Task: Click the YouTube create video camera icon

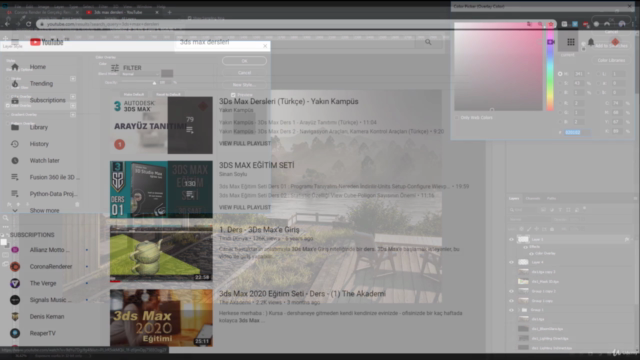Action: 551,42
